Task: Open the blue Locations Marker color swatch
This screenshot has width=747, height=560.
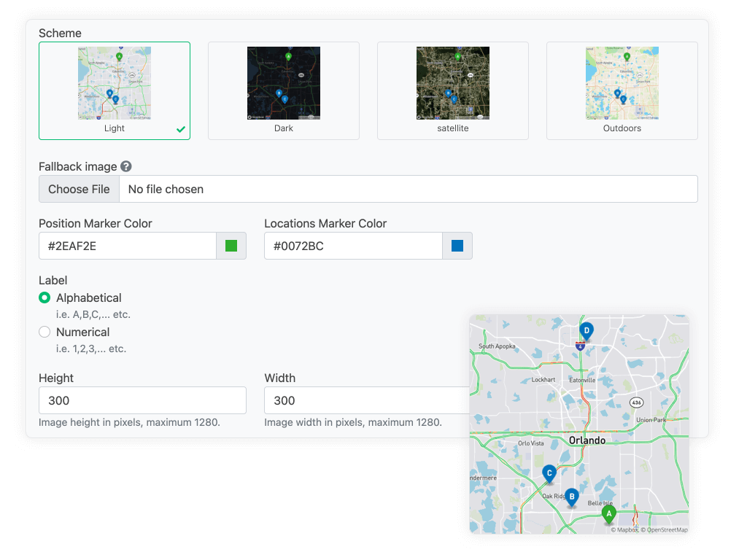Action: [457, 246]
